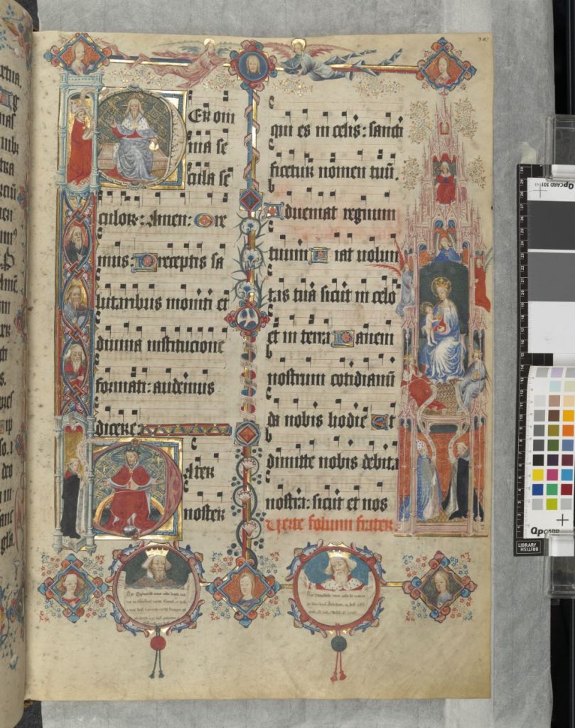
Task: Click the red rubric 'Verte folium frater'
Action: (331, 524)
